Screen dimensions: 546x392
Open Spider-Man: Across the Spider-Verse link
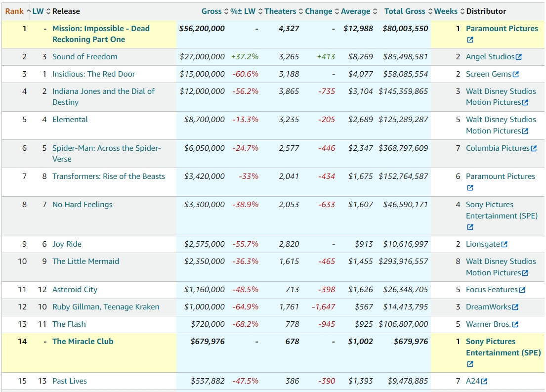pyautogui.click(x=107, y=153)
